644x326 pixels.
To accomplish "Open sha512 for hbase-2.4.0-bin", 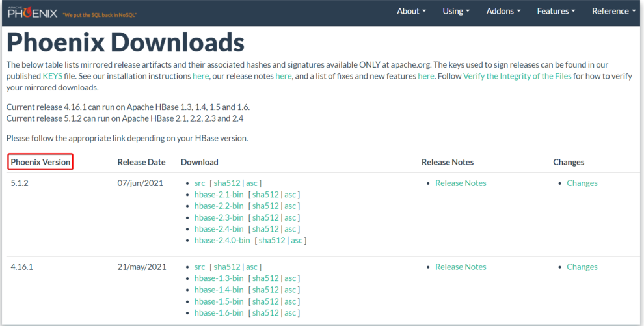I will pos(272,241).
